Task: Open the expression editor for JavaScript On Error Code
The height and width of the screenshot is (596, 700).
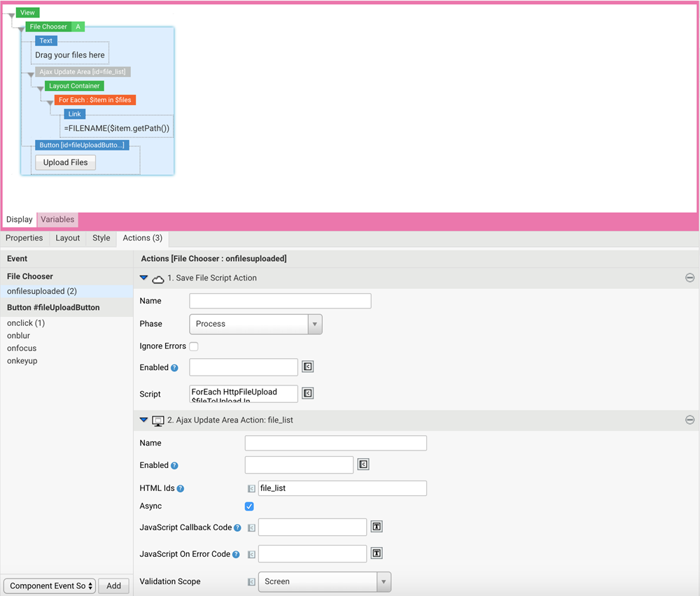Action: 251,553
